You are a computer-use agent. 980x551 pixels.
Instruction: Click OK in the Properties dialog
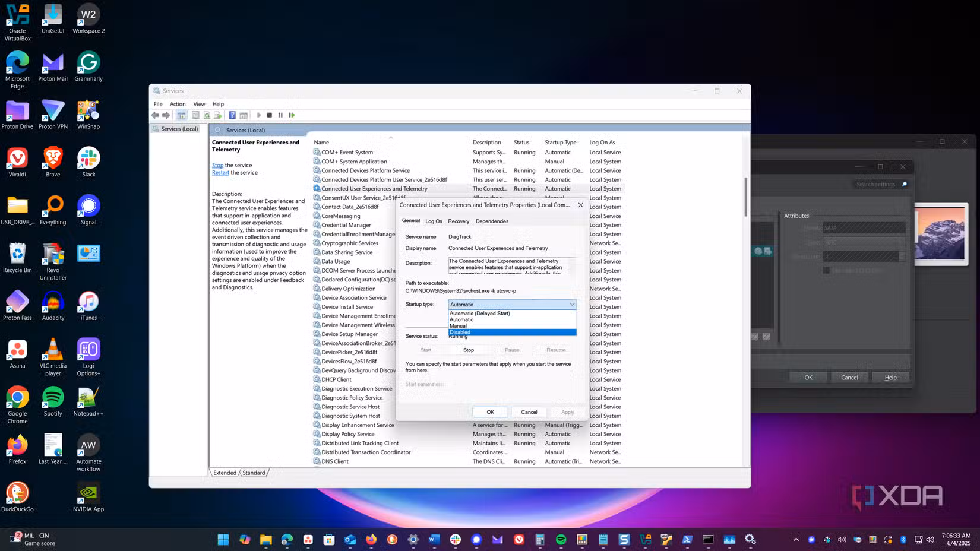point(491,412)
